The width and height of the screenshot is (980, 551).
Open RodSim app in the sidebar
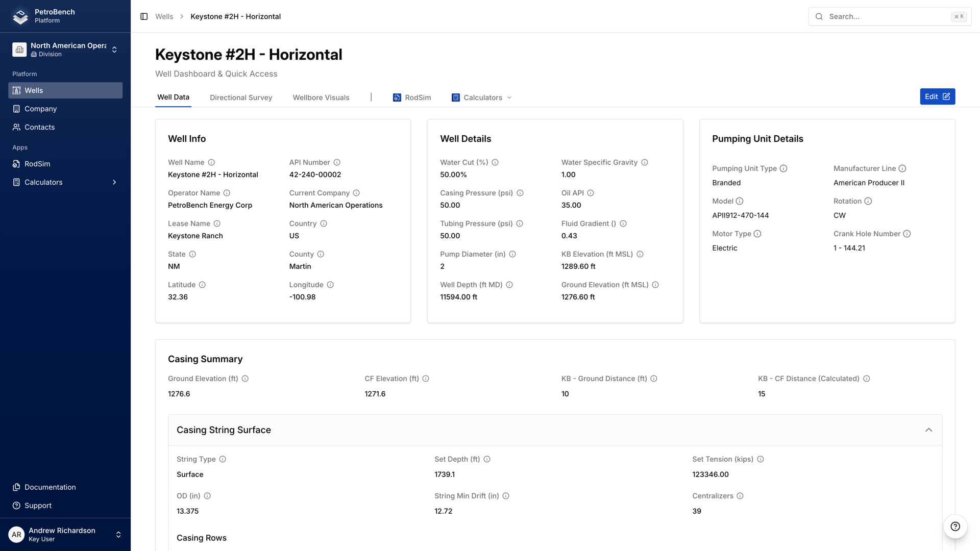coord(65,164)
